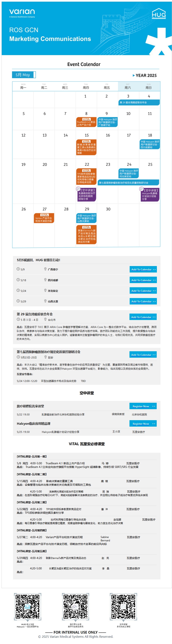Select the 周四 column header

click(86, 87)
